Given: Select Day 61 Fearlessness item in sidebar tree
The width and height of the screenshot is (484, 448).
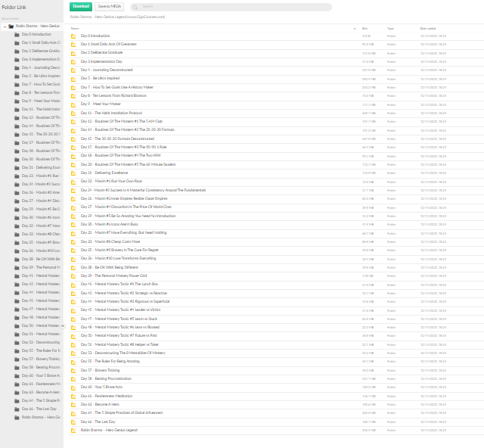Looking at the screenshot, I should tap(41, 384).
